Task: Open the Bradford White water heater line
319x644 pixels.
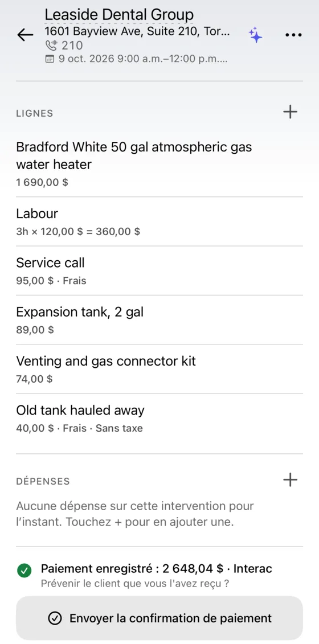Action: coord(159,165)
